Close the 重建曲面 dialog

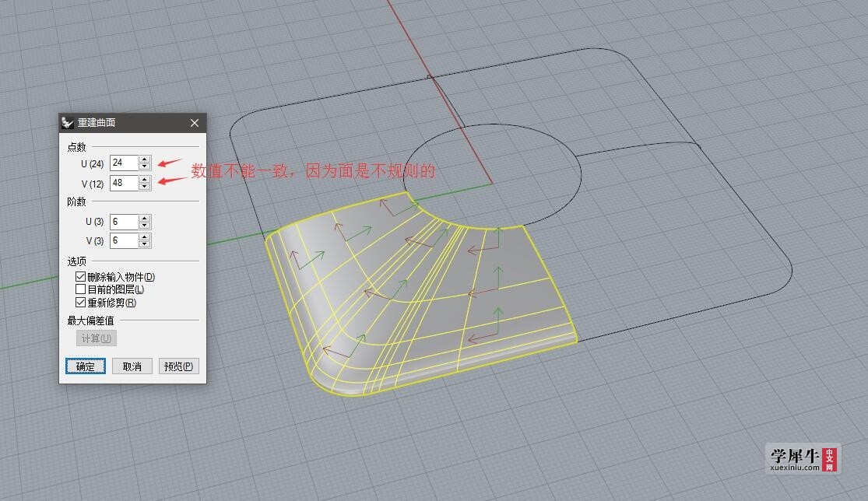click(195, 123)
